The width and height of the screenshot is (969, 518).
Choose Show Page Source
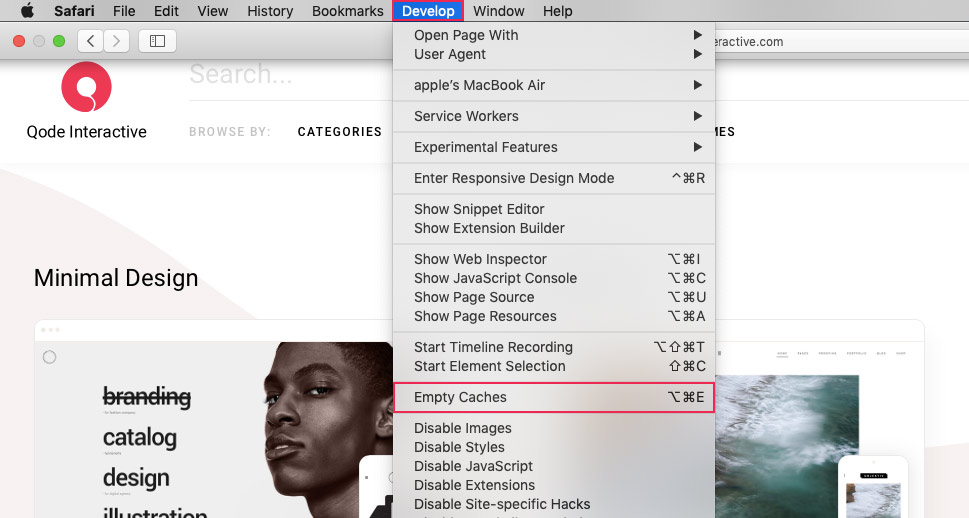(x=554, y=297)
